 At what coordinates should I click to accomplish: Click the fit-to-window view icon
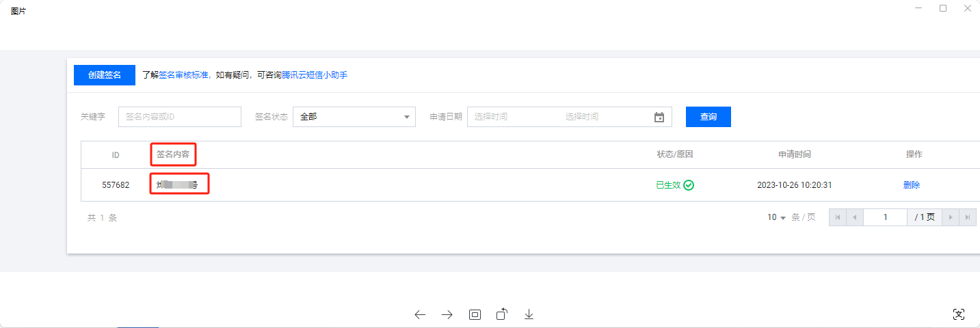click(475, 314)
